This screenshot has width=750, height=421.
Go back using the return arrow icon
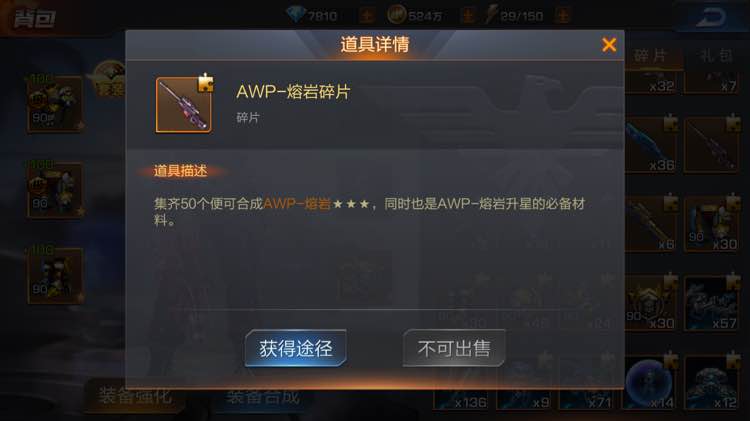point(711,18)
